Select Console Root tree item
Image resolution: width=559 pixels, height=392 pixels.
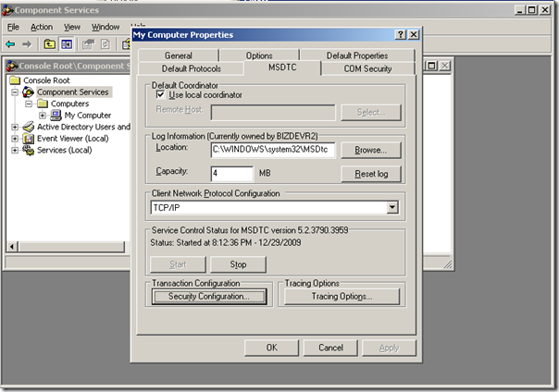46,80
